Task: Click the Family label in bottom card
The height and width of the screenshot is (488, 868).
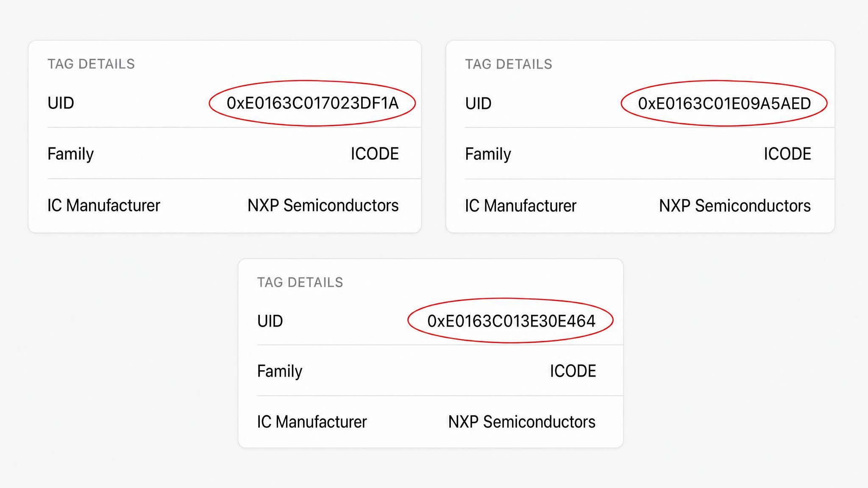Action: pos(280,371)
